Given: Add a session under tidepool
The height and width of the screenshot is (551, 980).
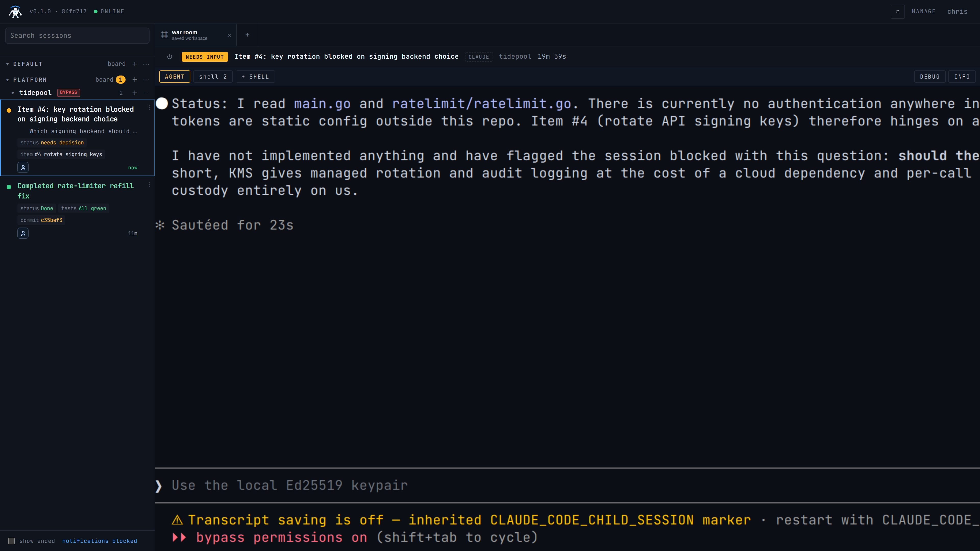Looking at the screenshot, I should [135, 93].
